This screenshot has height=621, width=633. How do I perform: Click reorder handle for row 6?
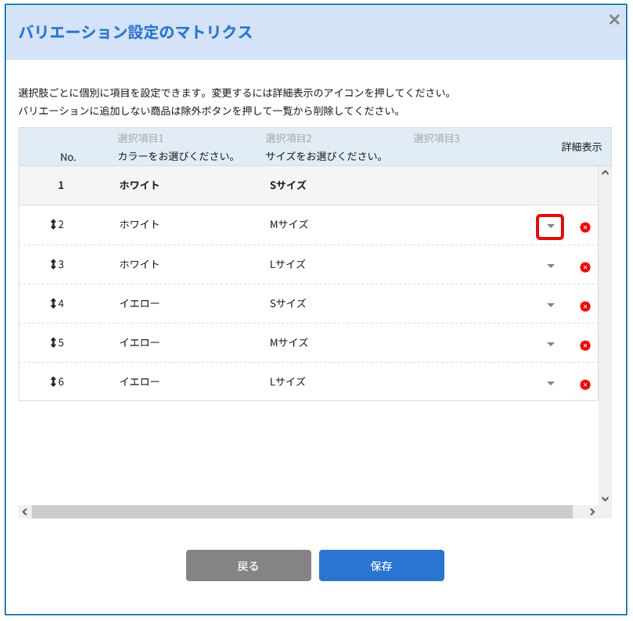(x=53, y=382)
